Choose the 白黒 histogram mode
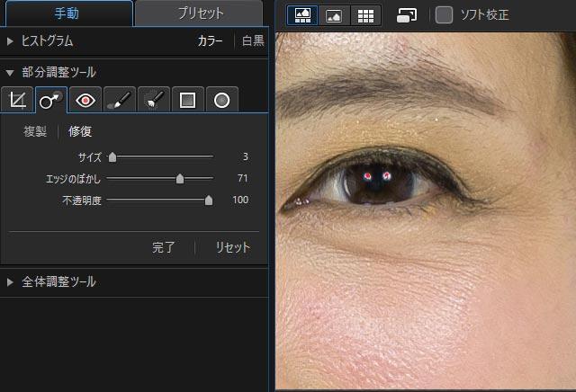576x392 pixels. point(253,41)
